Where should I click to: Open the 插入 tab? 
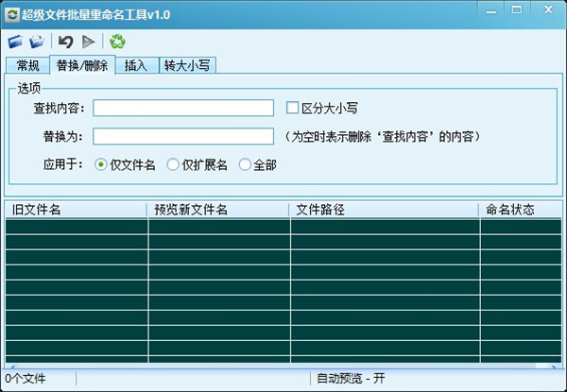(x=136, y=66)
